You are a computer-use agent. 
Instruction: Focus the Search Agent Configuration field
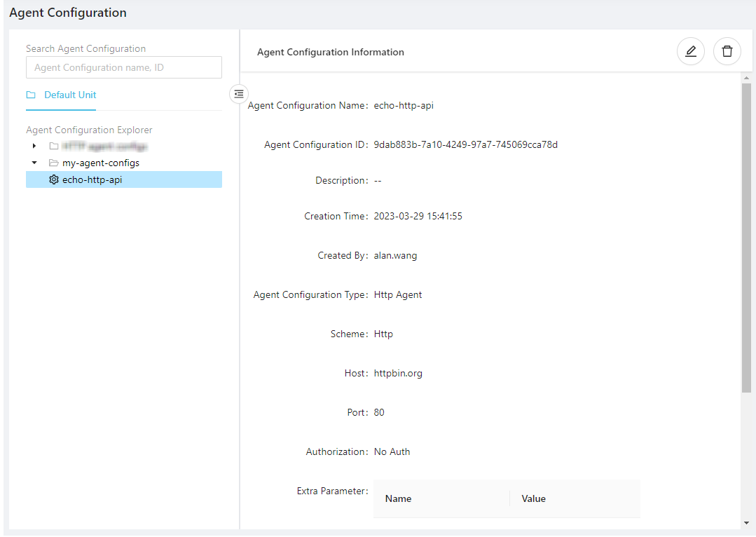click(x=123, y=67)
